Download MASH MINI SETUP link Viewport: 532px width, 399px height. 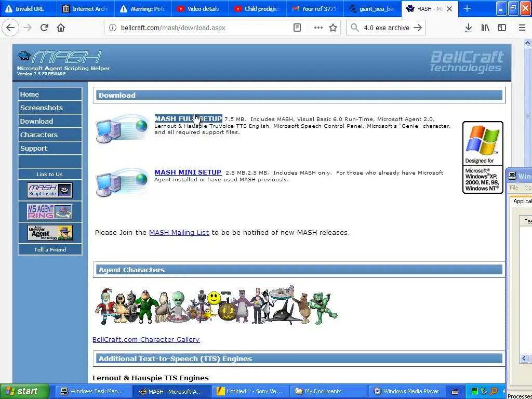point(188,172)
